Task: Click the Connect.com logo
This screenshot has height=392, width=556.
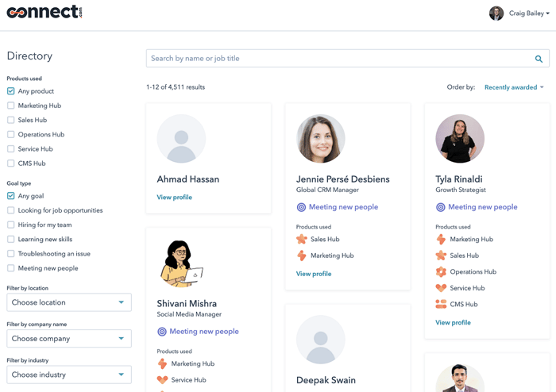Action: coord(44,13)
